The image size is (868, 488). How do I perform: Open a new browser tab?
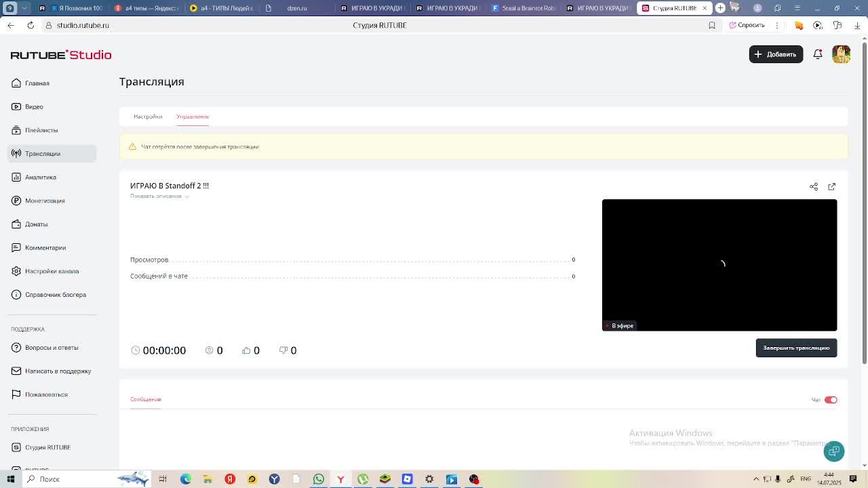click(x=720, y=8)
